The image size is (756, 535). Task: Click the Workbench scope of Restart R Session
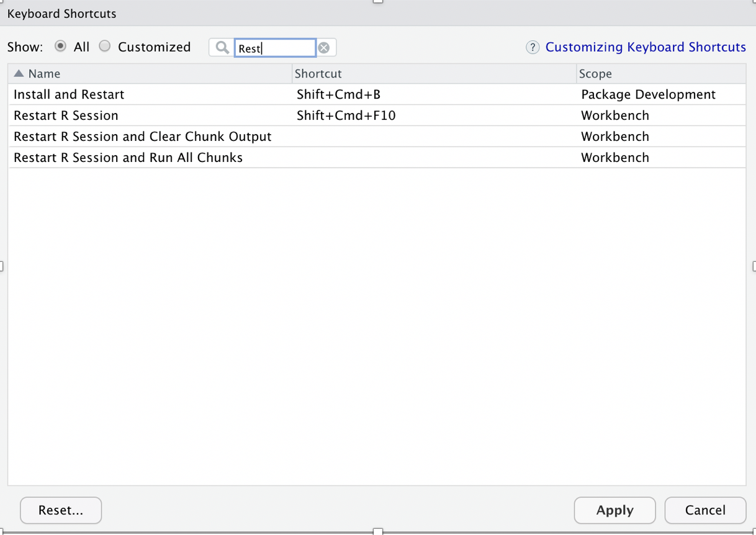[x=614, y=115]
